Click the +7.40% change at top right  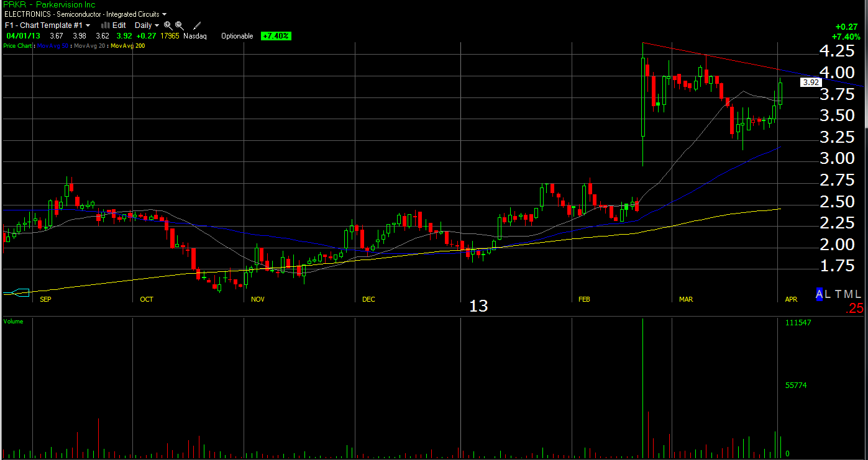pos(846,37)
